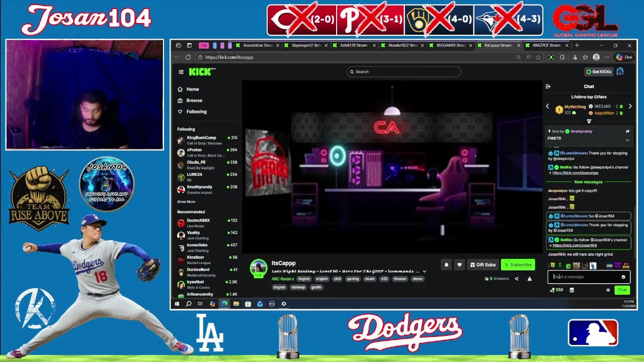
Task: Open File Explorer from taskbar
Action: pos(236,304)
